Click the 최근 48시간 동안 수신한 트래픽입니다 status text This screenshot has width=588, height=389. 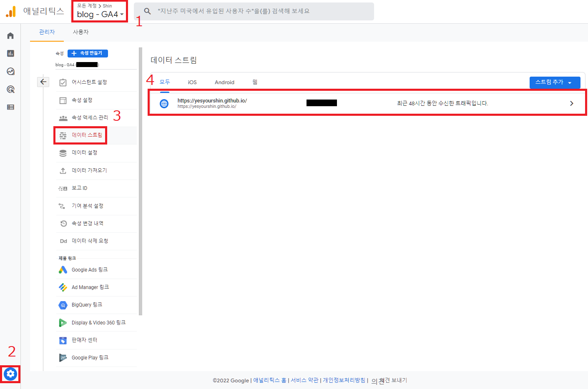(x=442, y=103)
